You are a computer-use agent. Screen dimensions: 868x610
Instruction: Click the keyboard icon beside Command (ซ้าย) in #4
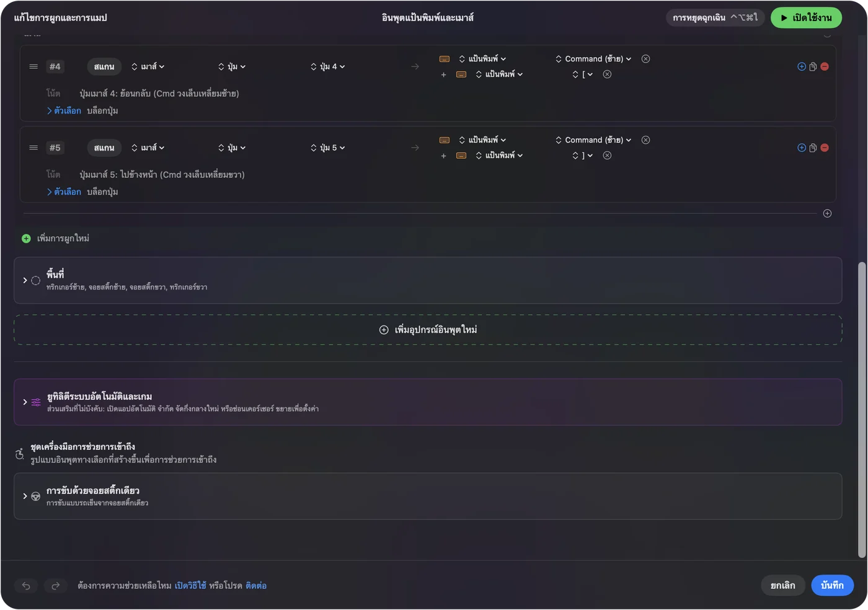pos(445,59)
